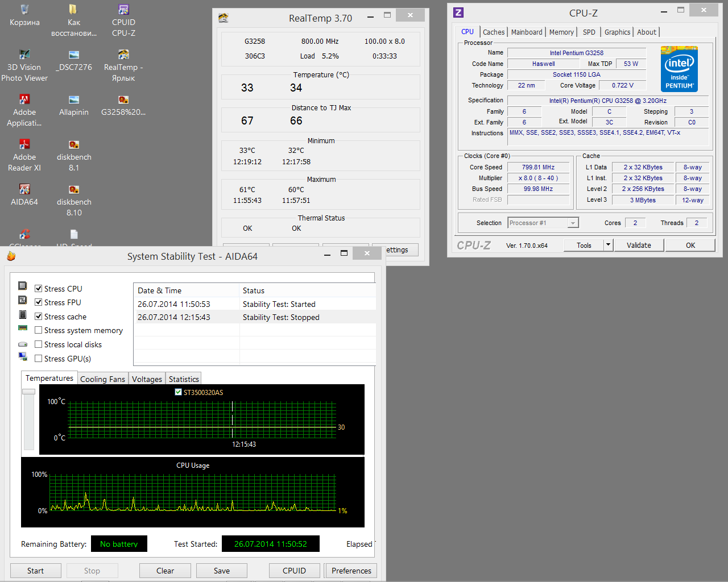
Task: Click the RAM icon beside Stress system memory
Action: point(23,328)
